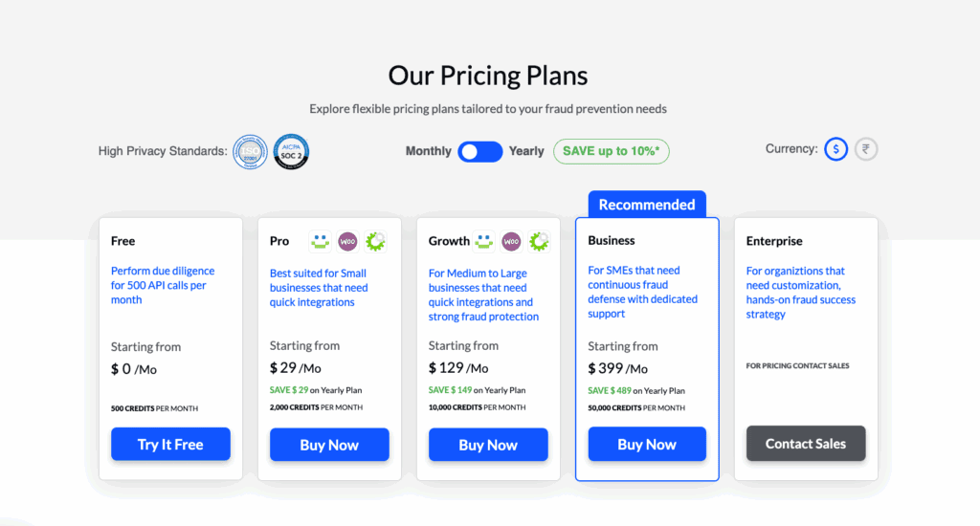Click Buy Now for the Business plan

[647, 444]
